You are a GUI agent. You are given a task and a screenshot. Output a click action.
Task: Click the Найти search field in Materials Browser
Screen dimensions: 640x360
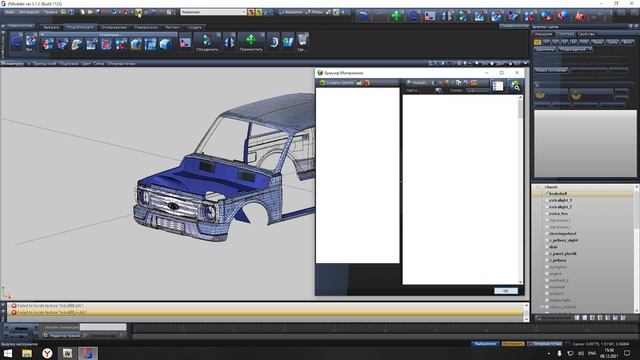[x=427, y=90]
